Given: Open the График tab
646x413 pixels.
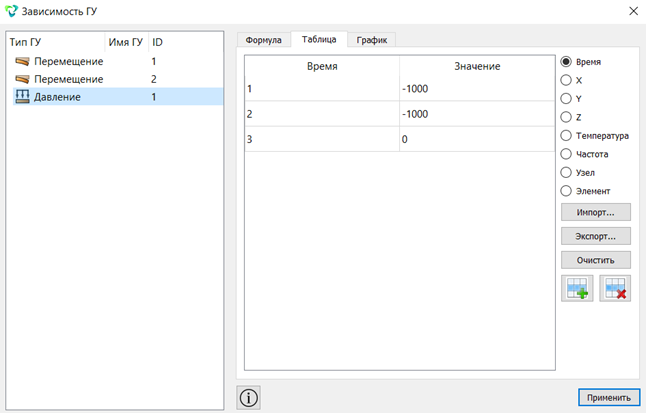Looking at the screenshot, I should click(372, 40).
